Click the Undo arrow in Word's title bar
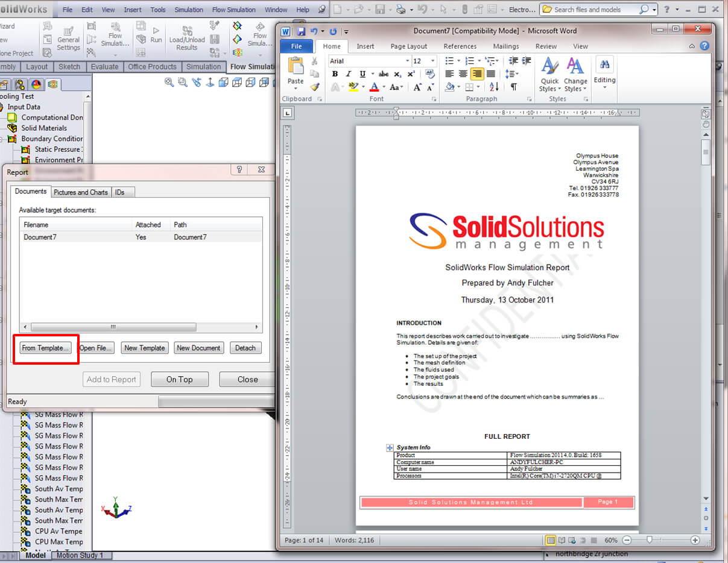 point(314,31)
